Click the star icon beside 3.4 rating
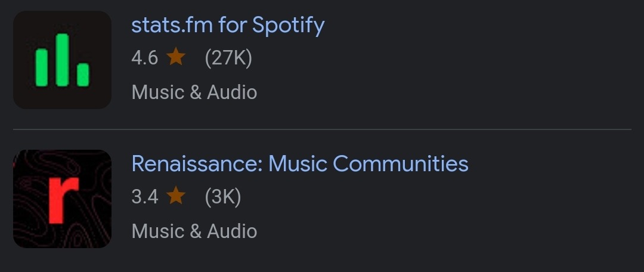The image size is (644, 272). point(176,196)
